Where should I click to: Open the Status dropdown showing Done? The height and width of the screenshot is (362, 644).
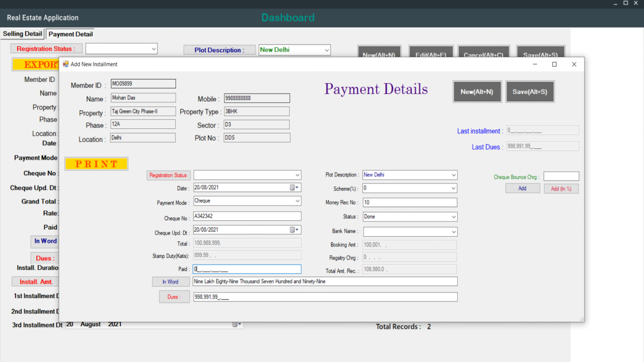click(454, 217)
